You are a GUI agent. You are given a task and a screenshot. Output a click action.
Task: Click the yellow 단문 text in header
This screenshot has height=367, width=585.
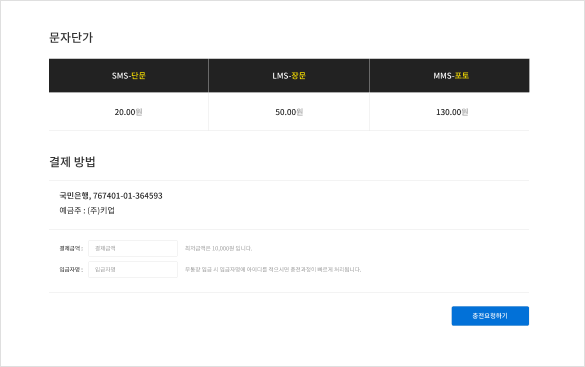click(138, 75)
